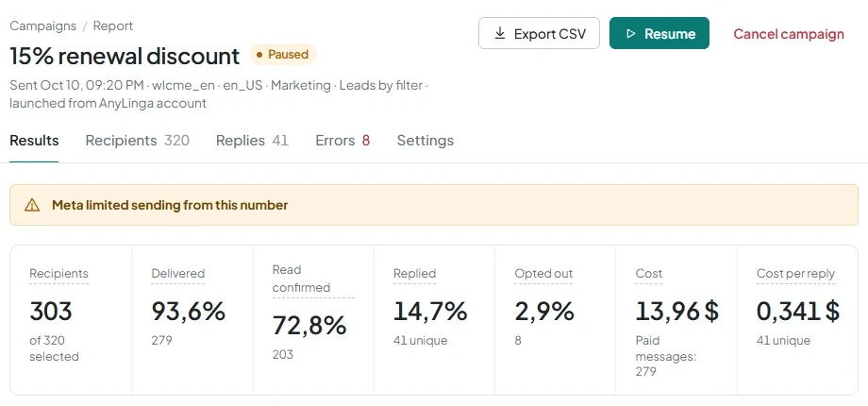Image resolution: width=868 pixels, height=406 pixels.
Task: Open the Settings tab
Action: coord(426,141)
